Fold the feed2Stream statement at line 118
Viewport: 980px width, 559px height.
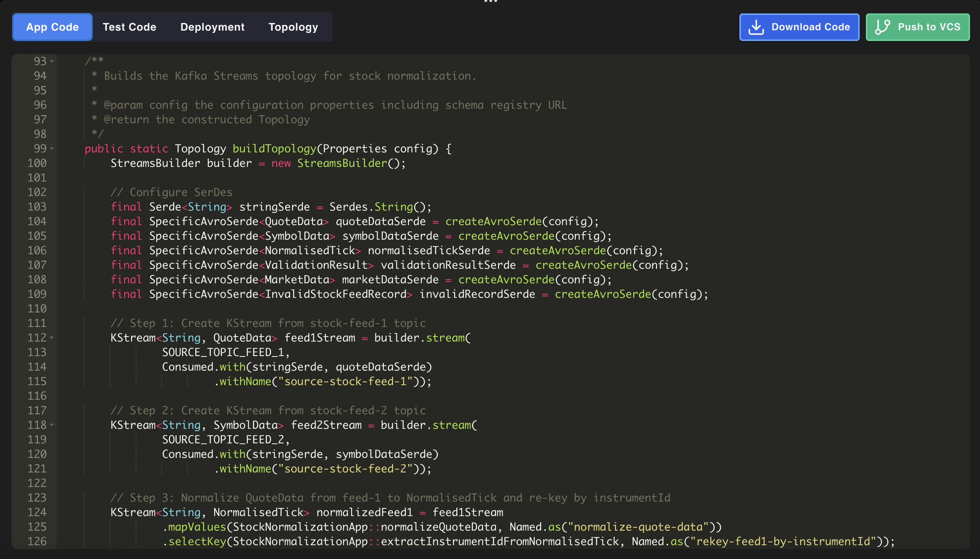[x=52, y=425]
